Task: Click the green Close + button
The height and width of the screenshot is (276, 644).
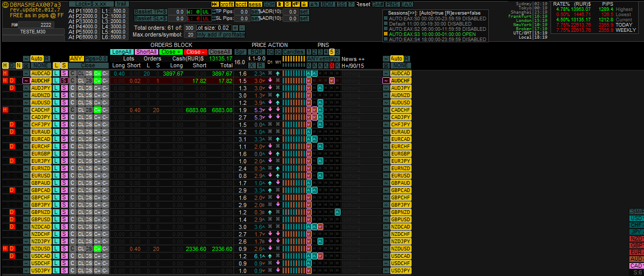Action: tap(171, 52)
